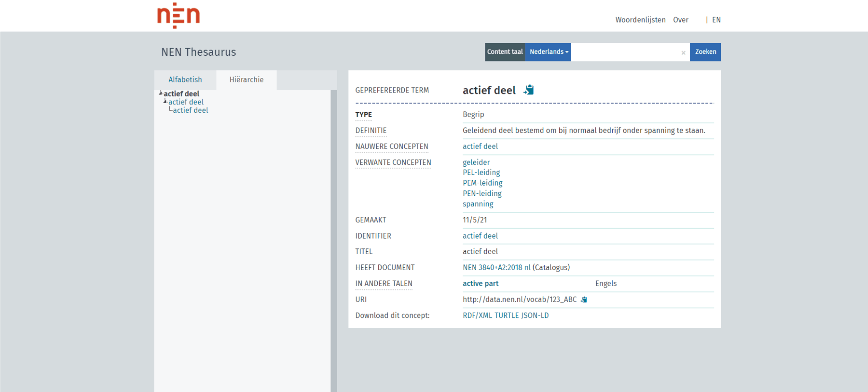Download concept as JSON-LD
This screenshot has height=392, width=868.
(x=535, y=315)
